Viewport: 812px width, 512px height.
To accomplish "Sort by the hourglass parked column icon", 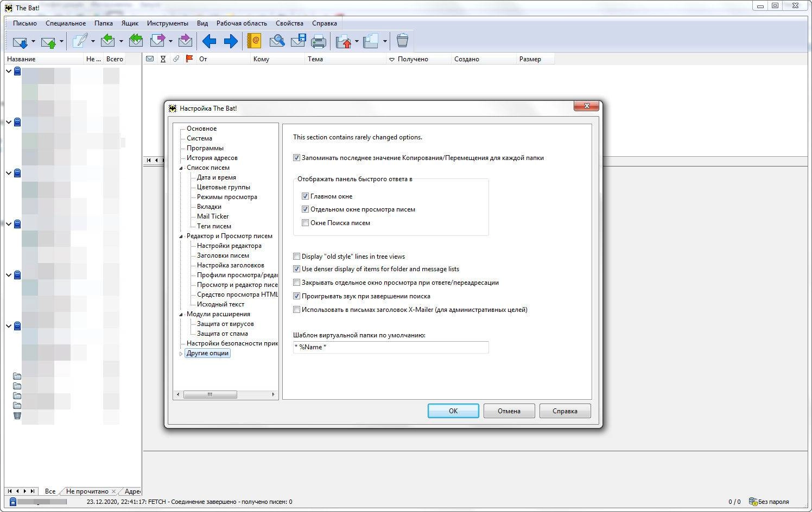I will [163, 59].
